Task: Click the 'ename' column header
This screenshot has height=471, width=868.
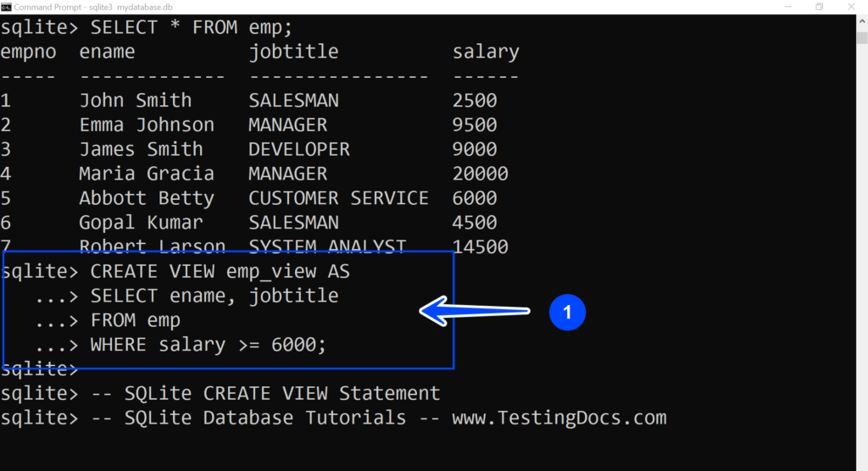Action: 107,52
